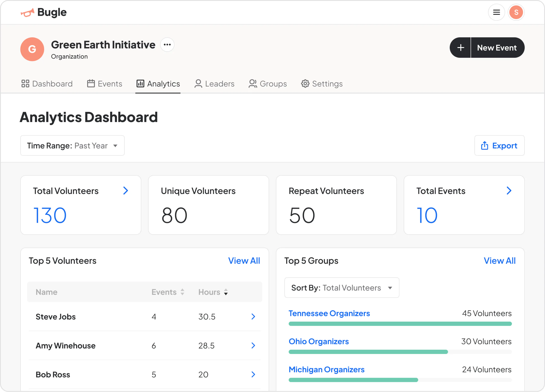Screen dimensions: 545x392
Task: Click Ohio Organizers progress bar
Action: pos(400,352)
